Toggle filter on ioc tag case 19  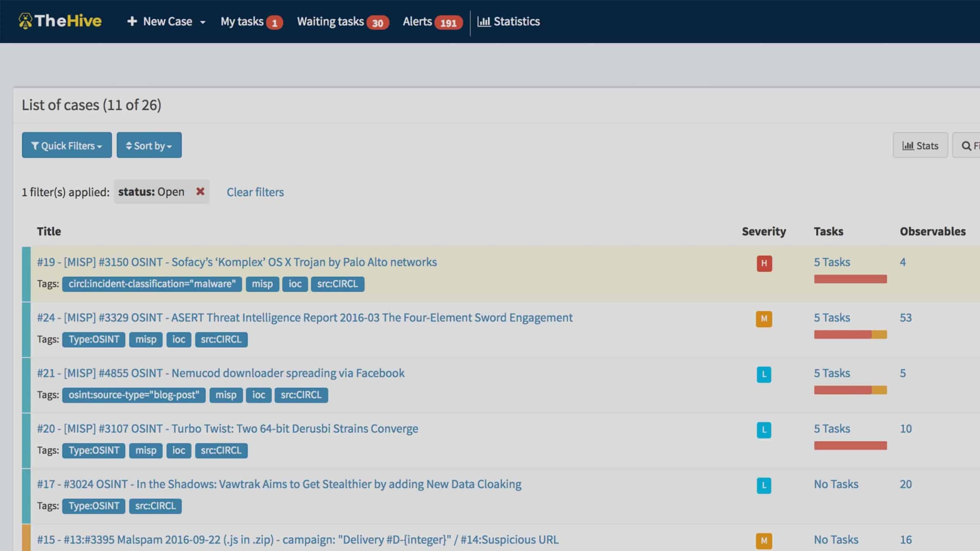pos(295,284)
